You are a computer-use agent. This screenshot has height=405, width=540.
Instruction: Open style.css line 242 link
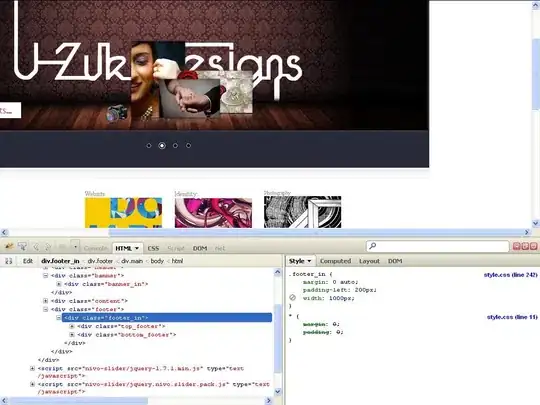(x=510, y=275)
